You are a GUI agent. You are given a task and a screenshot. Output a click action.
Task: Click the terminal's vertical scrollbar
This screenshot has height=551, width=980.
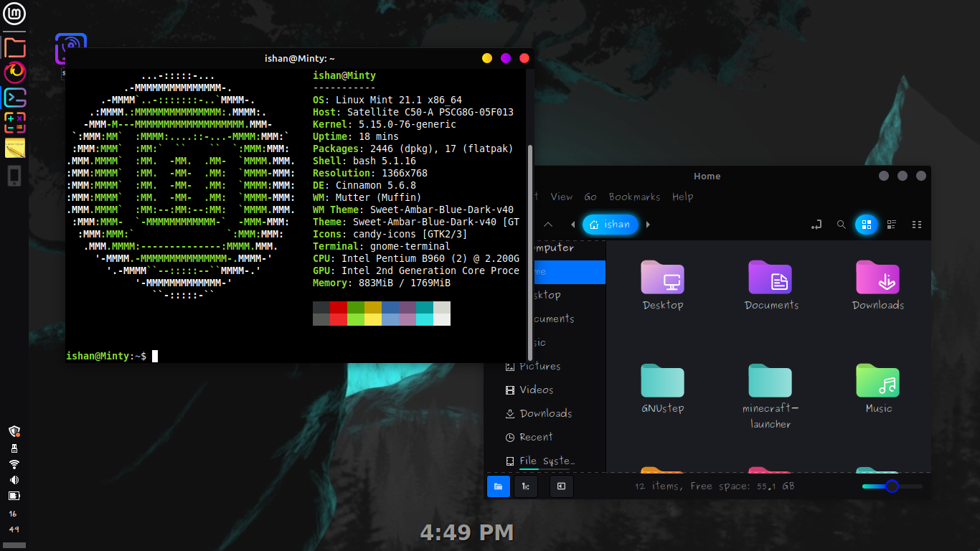pyautogui.click(x=530, y=251)
